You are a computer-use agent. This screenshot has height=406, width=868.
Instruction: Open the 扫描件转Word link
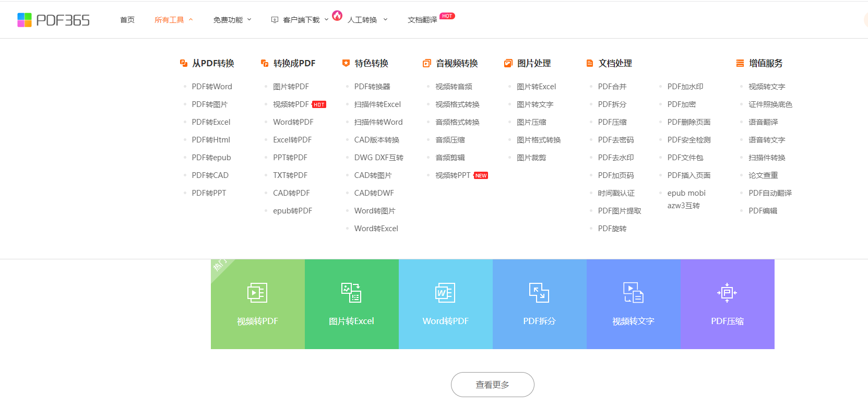[x=378, y=122]
